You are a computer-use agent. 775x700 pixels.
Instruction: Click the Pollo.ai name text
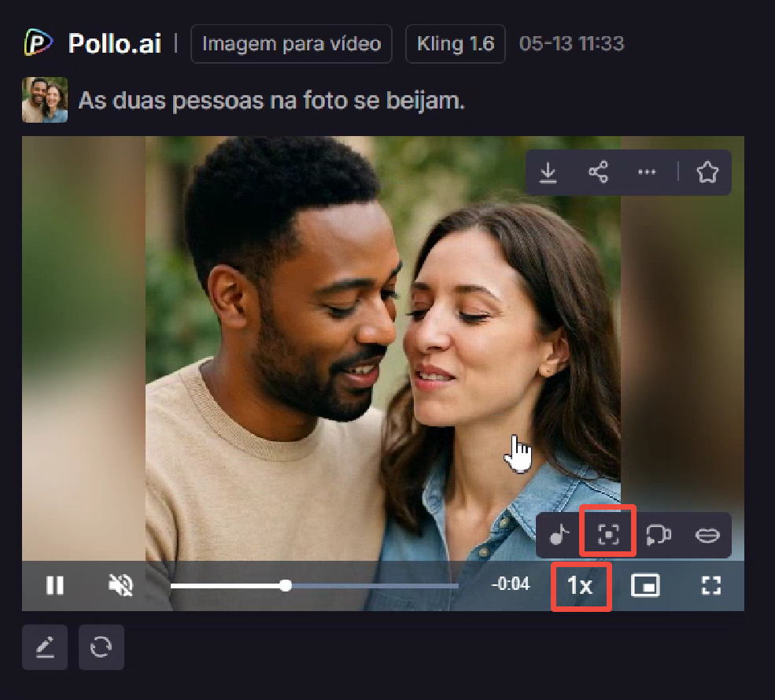click(x=115, y=43)
